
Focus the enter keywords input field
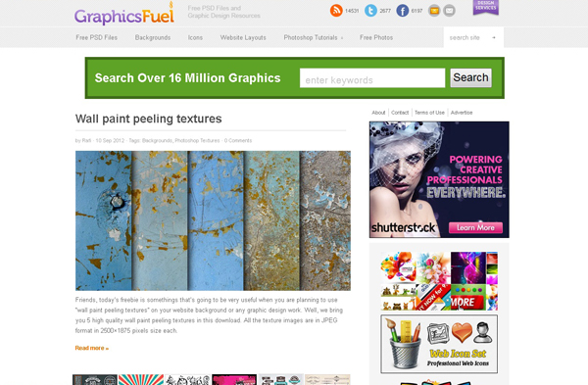pyautogui.click(x=372, y=78)
